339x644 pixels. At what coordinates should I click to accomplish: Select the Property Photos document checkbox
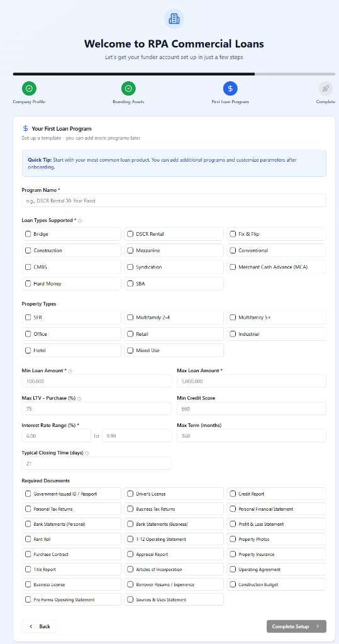coord(233,539)
